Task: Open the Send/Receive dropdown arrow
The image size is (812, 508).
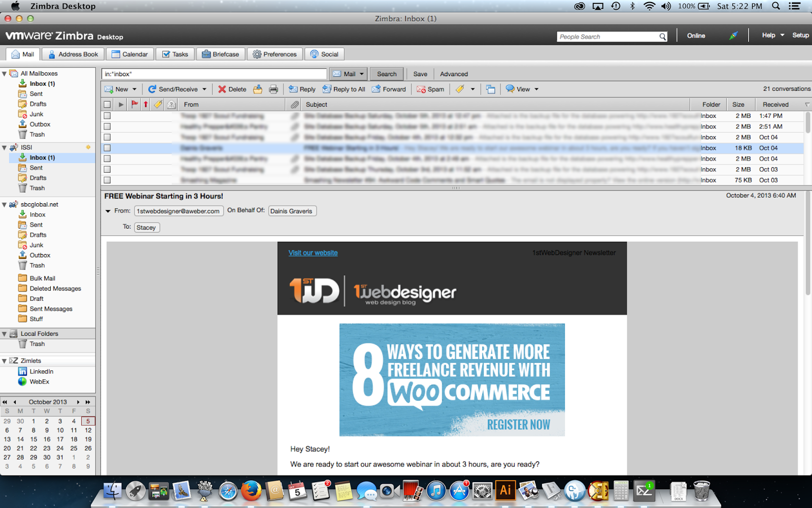Action: (205, 89)
